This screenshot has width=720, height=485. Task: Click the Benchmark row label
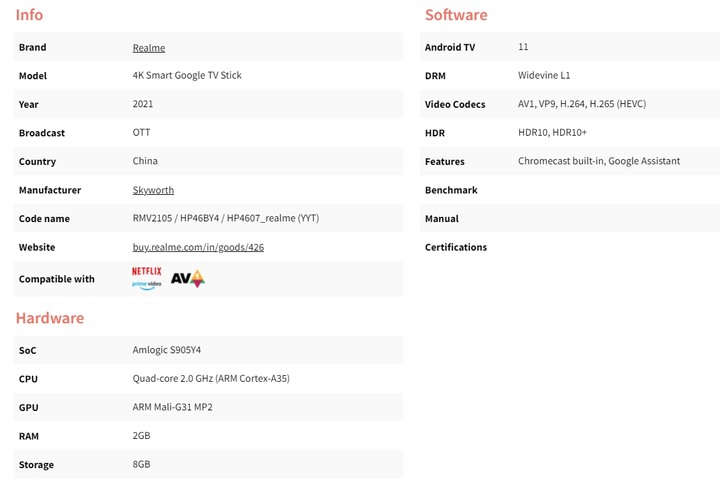pos(451,190)
